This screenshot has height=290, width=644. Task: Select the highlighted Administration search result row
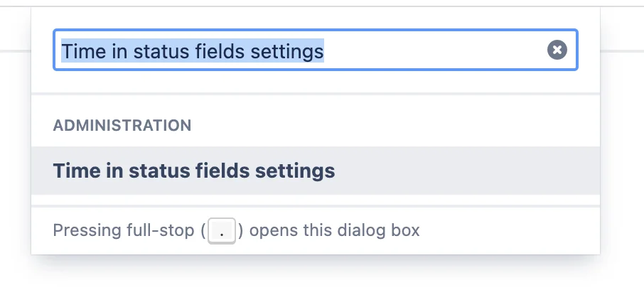[316, 171]
